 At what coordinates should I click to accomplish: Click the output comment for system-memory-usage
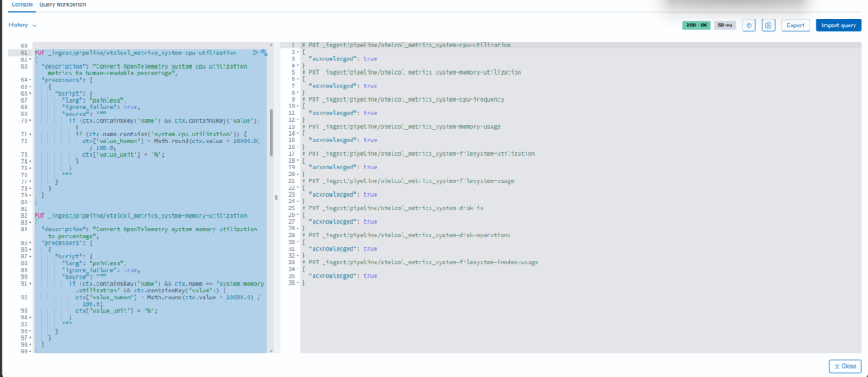click(401, 126)
